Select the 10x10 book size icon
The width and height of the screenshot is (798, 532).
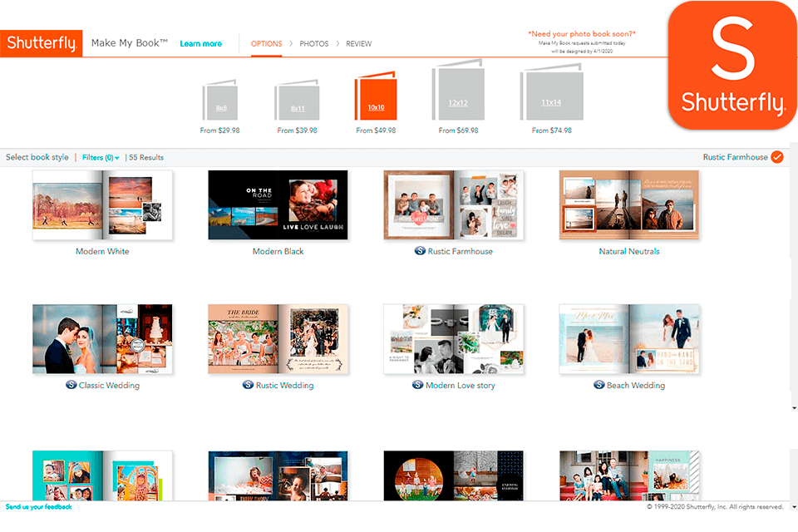click(376, 96)
